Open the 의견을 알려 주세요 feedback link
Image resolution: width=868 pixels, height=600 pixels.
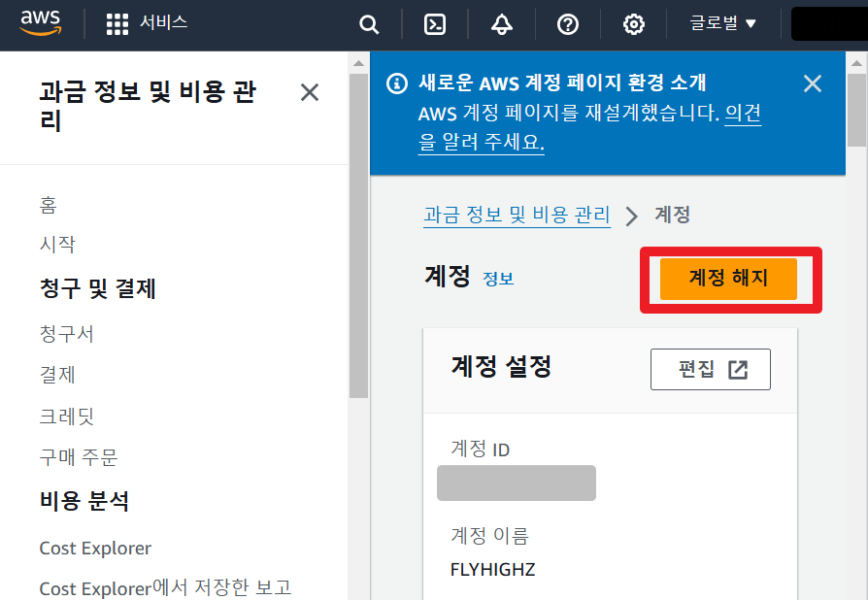point(743,113)
